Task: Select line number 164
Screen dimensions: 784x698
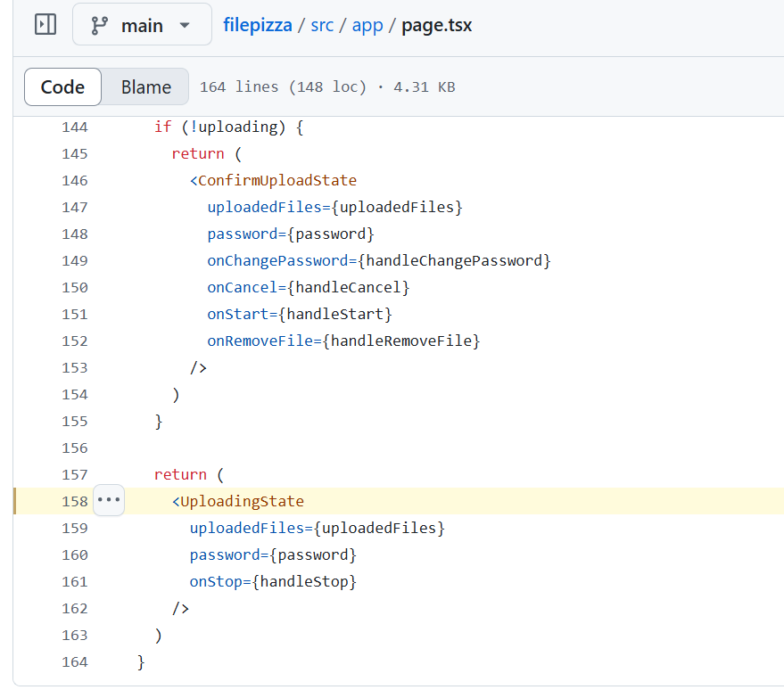Action: pos(75,661)
